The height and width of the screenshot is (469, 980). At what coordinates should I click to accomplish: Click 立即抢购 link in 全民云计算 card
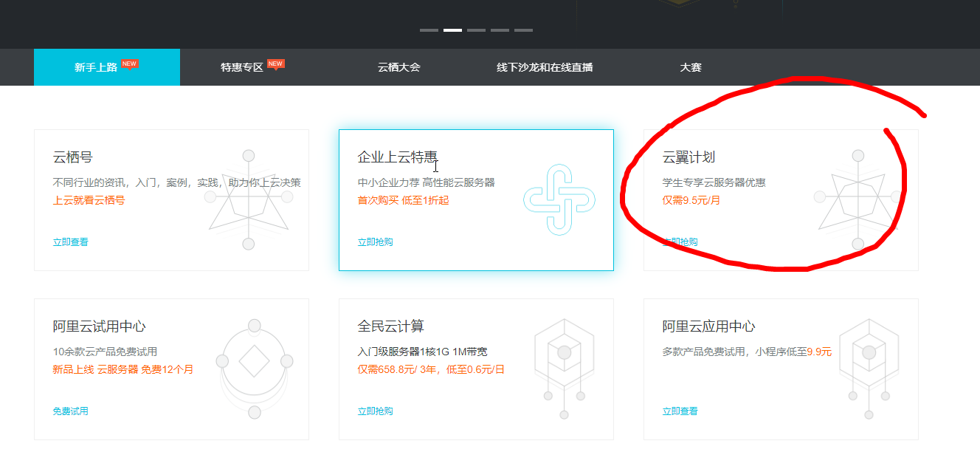pyautogui.click(x=376, y=411)
